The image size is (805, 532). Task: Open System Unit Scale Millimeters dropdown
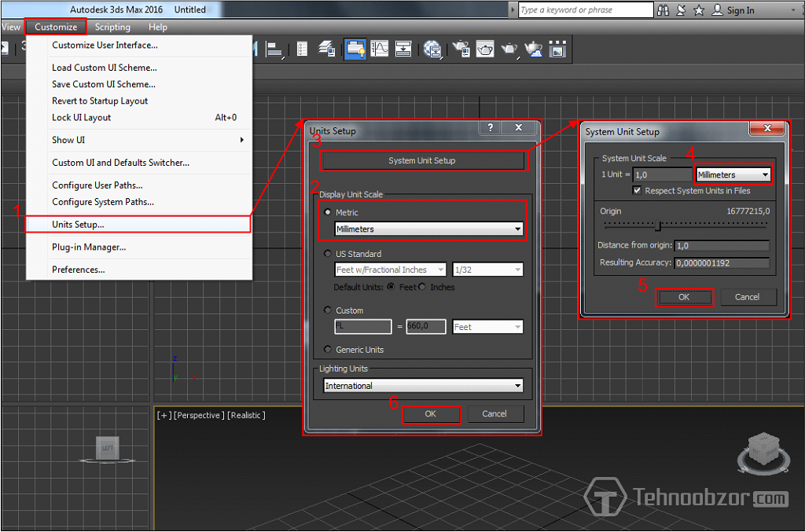click(x=733, y=175)
